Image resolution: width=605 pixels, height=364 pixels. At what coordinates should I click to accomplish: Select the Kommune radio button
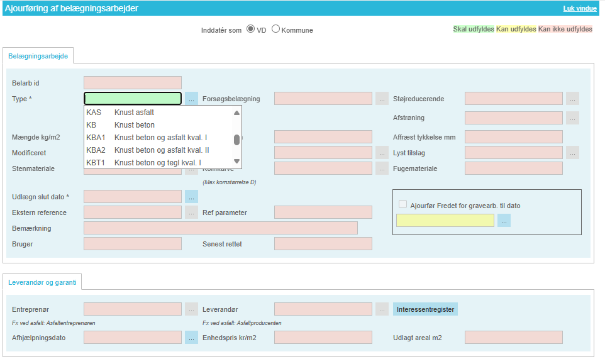coord(275,29)
